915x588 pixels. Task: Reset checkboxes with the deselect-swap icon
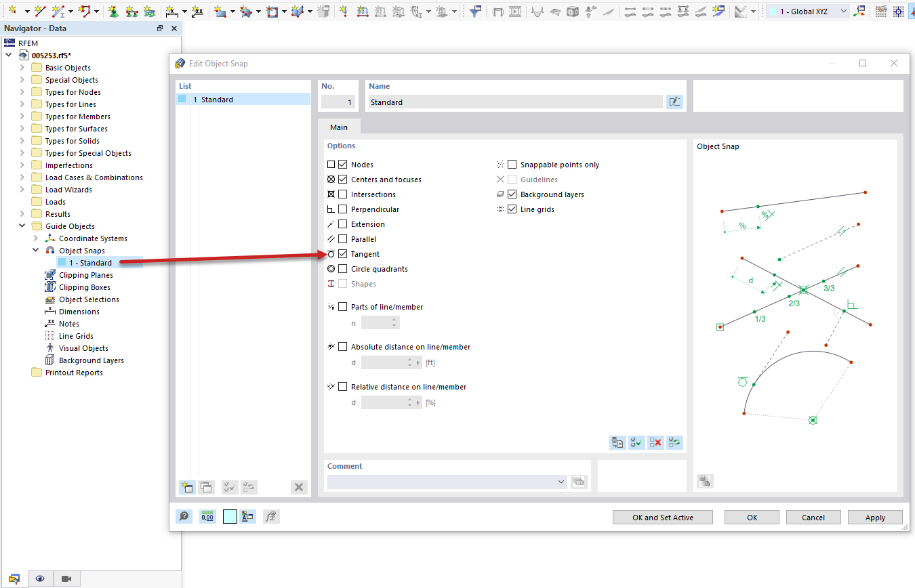[x=674, y=442]
